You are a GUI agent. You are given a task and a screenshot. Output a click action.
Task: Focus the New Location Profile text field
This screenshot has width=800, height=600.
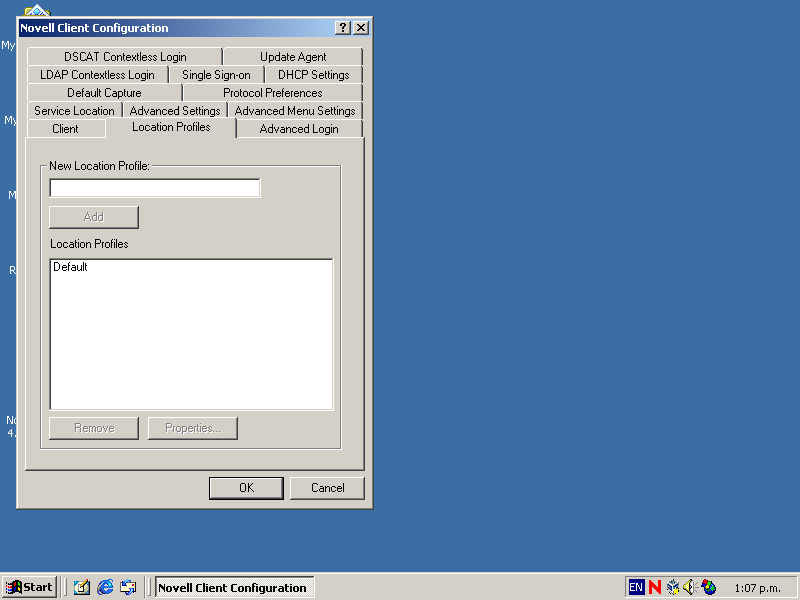[155, 188]
